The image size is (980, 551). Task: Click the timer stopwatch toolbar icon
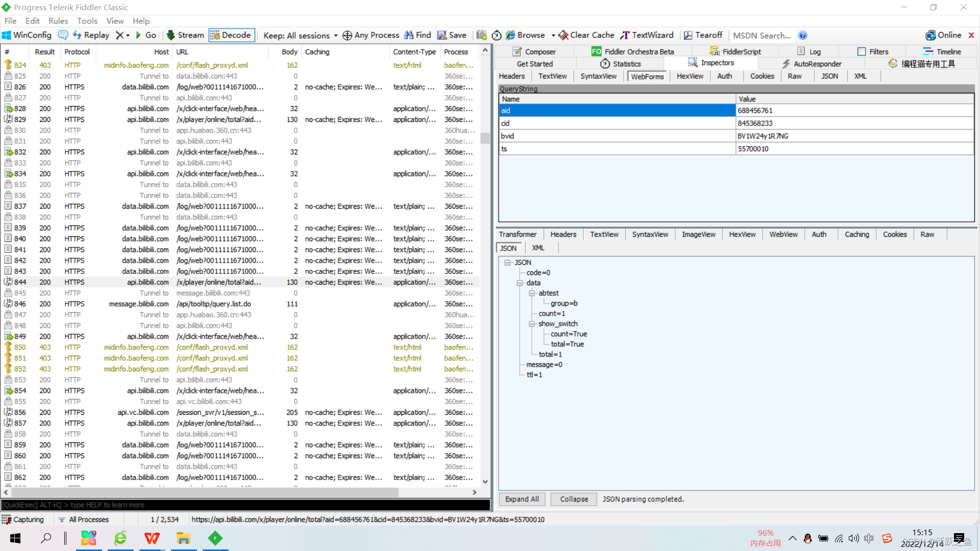click(497, 35)
